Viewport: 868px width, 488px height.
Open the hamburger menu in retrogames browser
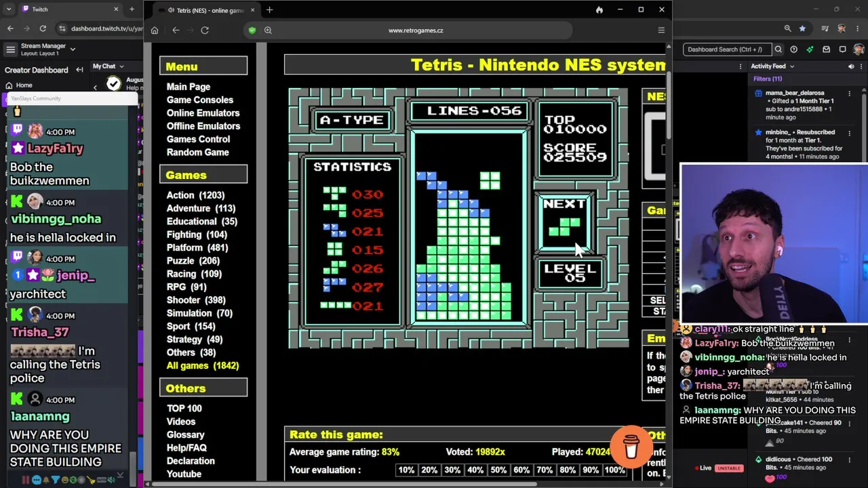point(661,30)
